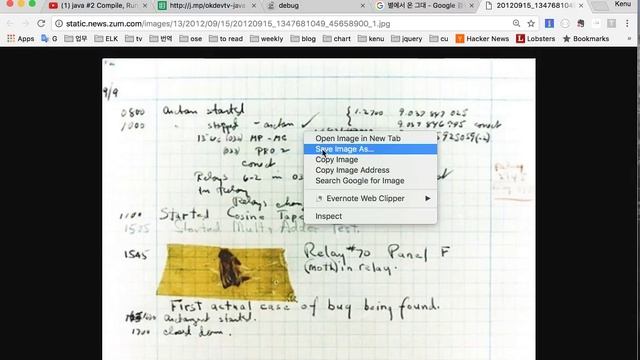Open the G translate bookmark
Viewport: 640px width, 360px height.
pyautogui.click(x=49, y=39)
